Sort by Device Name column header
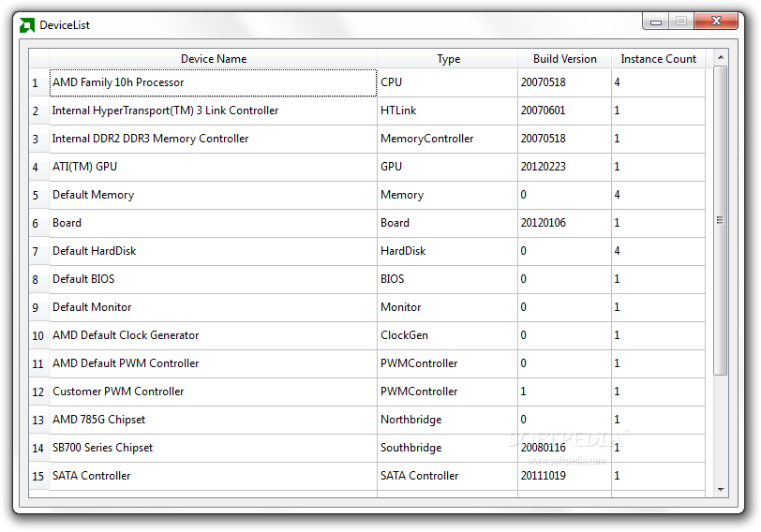The width and height of the screenshot is (761, 532). [213, 59]
